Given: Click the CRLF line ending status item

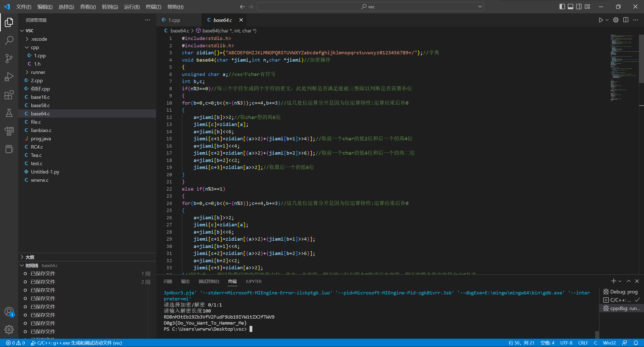Looking at the screenshot, I should 583,343.
